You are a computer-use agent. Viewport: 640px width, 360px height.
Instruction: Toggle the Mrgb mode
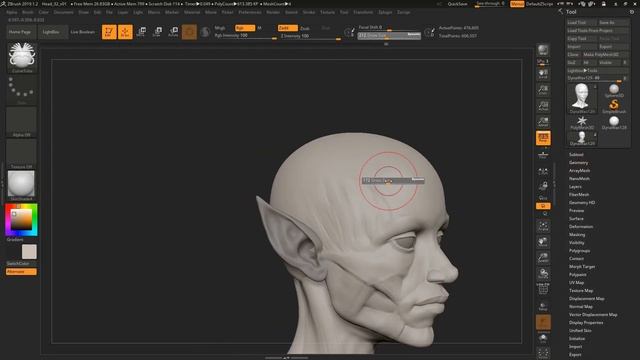(x=220, y=28)
